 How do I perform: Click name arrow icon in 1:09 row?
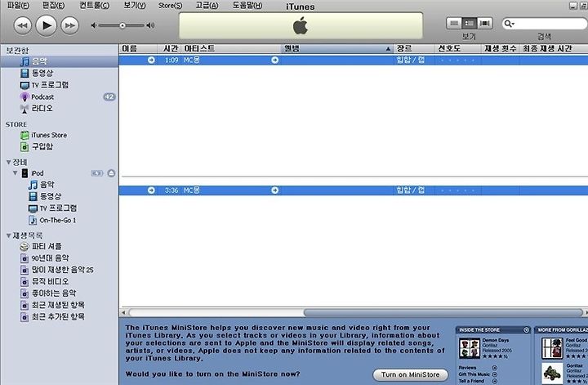151,60
